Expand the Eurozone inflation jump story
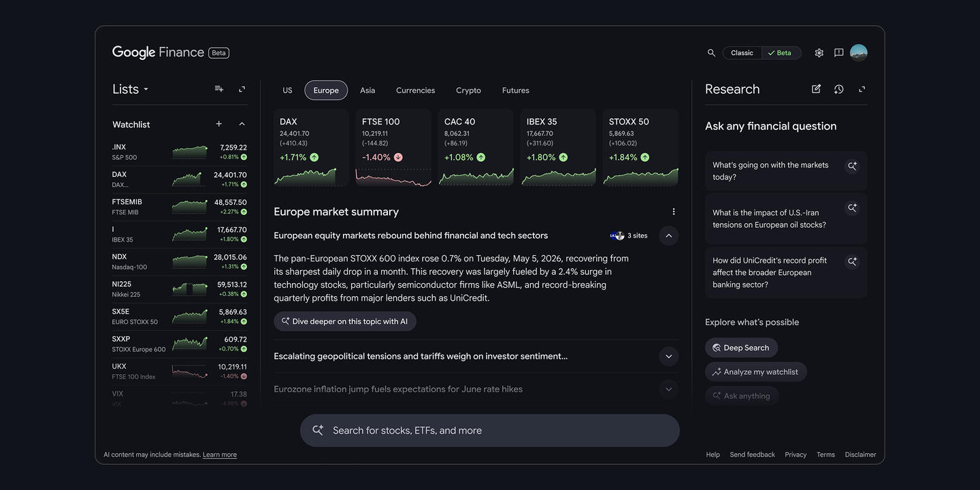 669,389
